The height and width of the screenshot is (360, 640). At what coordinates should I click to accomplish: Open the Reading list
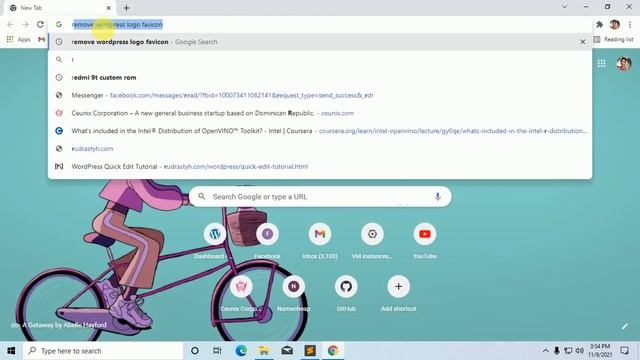613,39
